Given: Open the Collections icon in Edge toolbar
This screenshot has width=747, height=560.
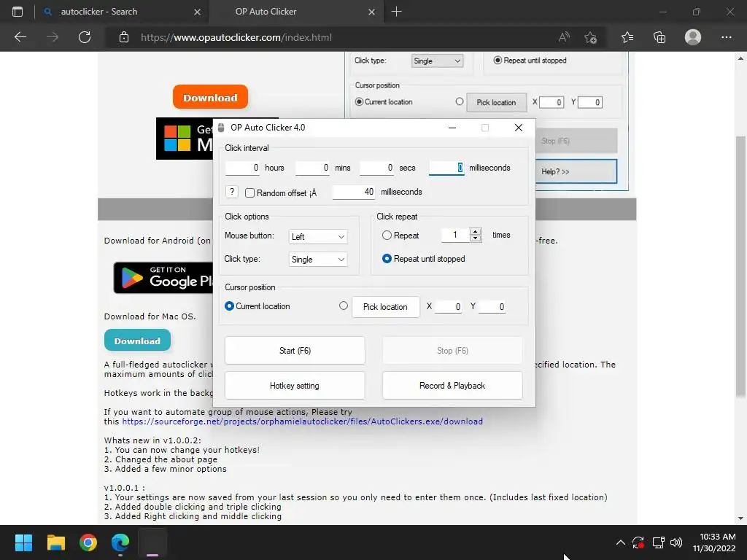Looking at the screenshot, I should [x=659, y=37].
